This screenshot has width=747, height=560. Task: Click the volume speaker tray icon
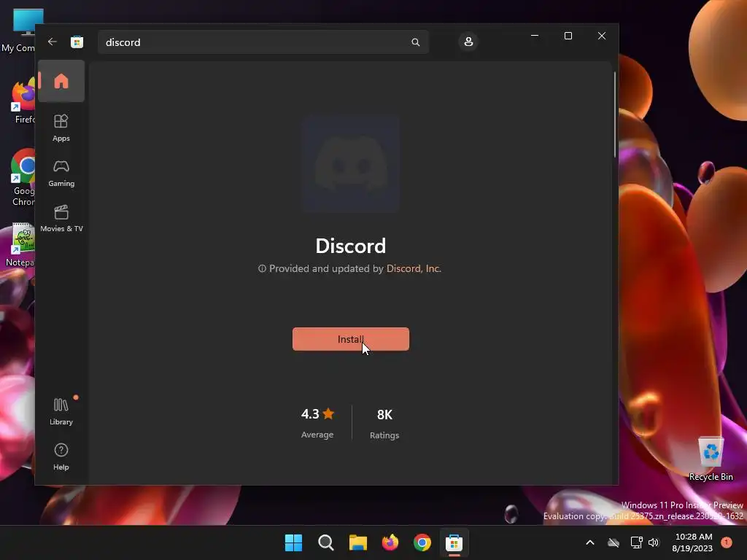click(654, 542)
